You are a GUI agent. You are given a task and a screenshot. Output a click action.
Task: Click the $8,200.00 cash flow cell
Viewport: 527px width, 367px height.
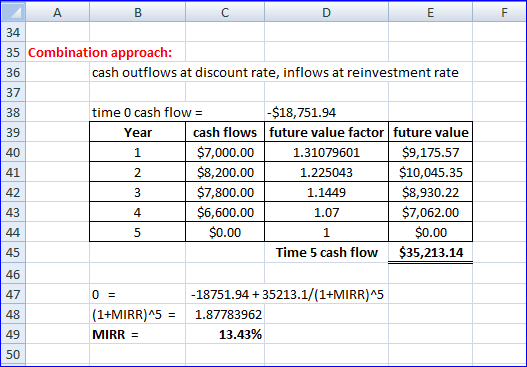pyautogui.click(x=225, y=172)
